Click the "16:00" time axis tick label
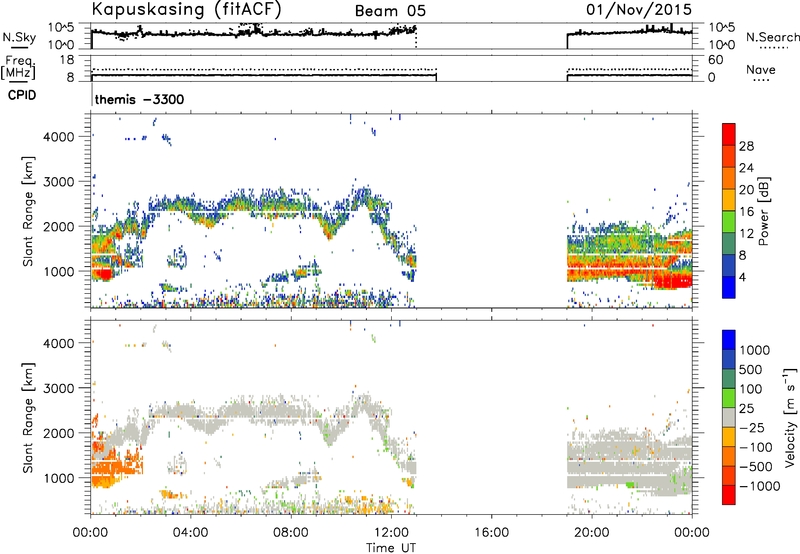800x554 pixels. (x=491, y=533)
